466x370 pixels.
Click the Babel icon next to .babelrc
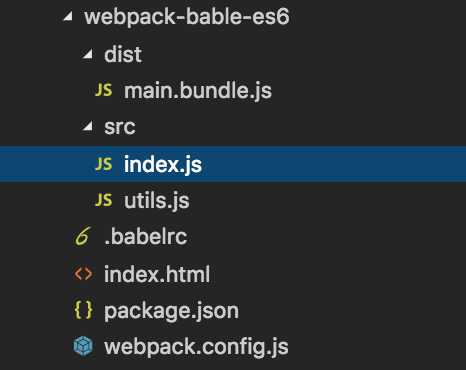(x=82, y=236)
